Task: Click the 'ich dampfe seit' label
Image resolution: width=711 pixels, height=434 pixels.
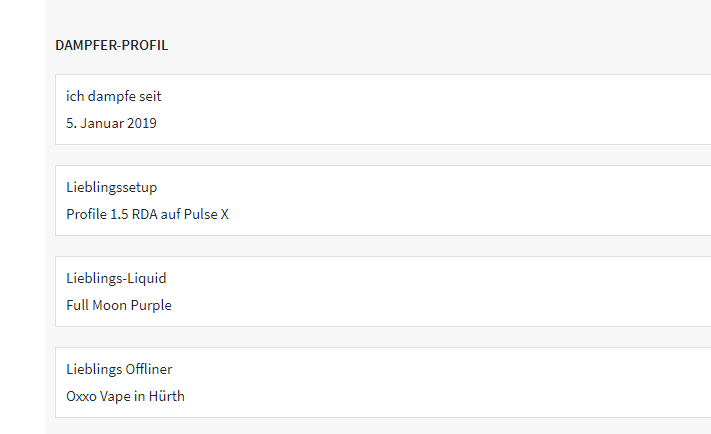Action: point(114,96)
